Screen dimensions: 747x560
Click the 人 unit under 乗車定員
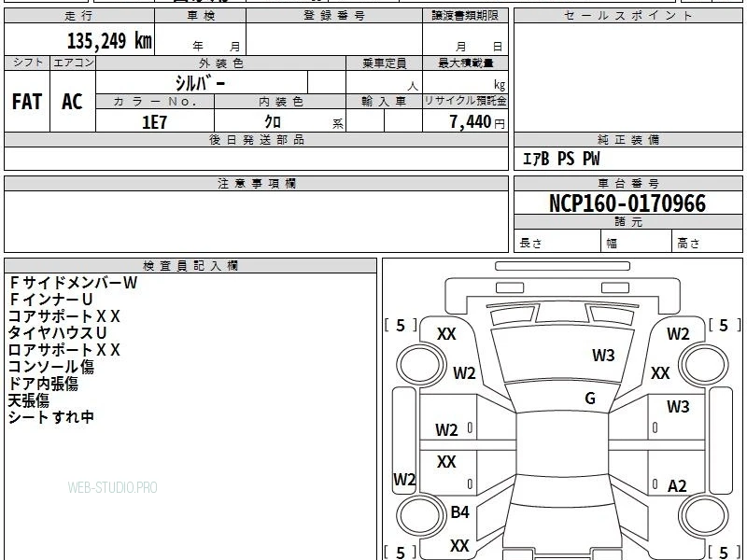(x=413, y=86)
